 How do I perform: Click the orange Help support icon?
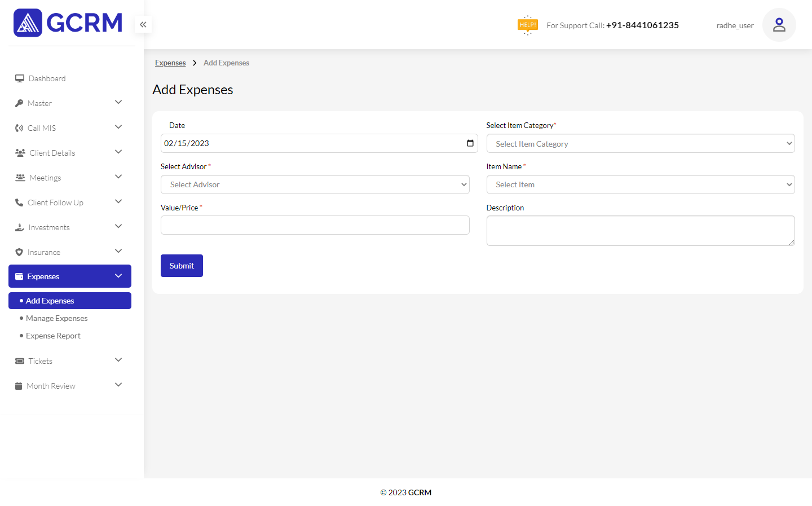pos(527,25)
